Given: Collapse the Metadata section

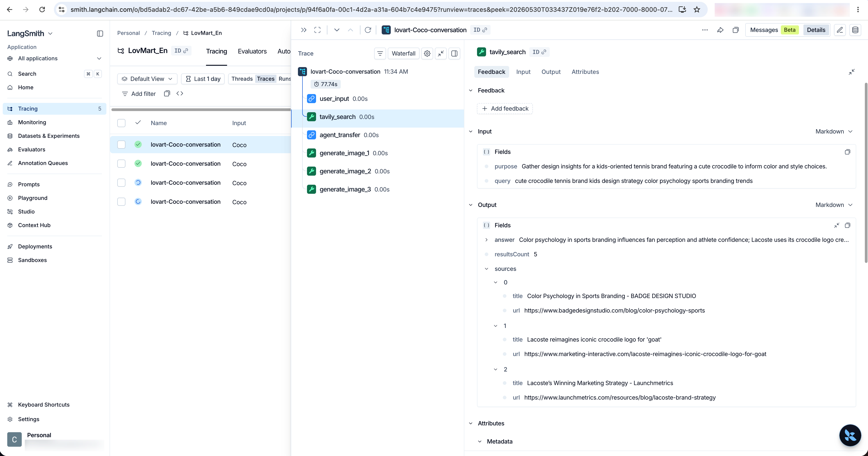Looking at the screenshot, I should (x=480, y=441).
